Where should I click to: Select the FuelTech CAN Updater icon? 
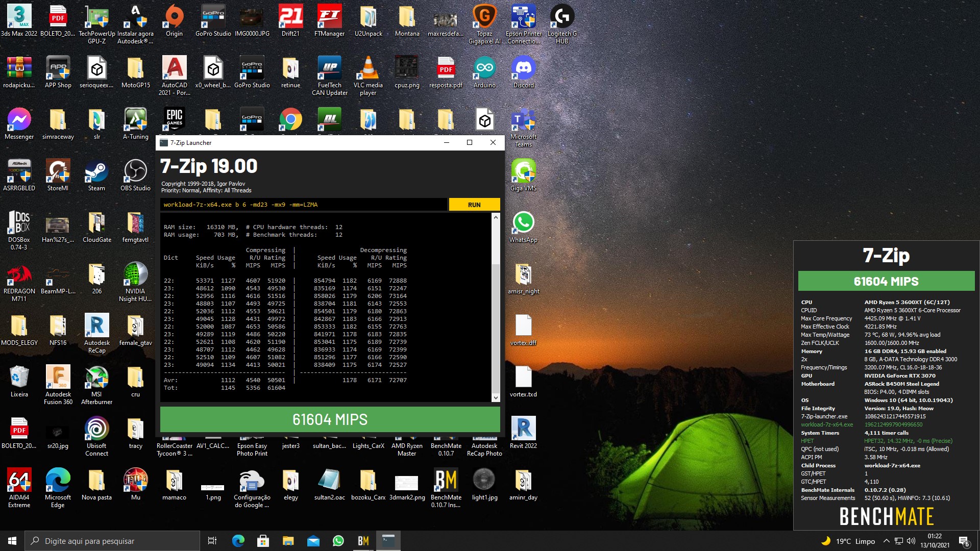(x=329, y=76)
